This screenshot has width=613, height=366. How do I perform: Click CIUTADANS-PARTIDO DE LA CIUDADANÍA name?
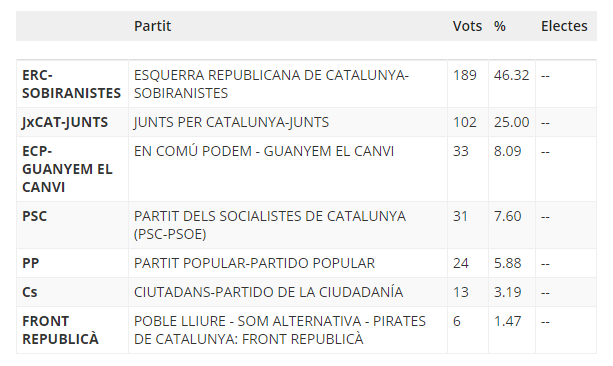pyautogui.click(x=269, y=292)
